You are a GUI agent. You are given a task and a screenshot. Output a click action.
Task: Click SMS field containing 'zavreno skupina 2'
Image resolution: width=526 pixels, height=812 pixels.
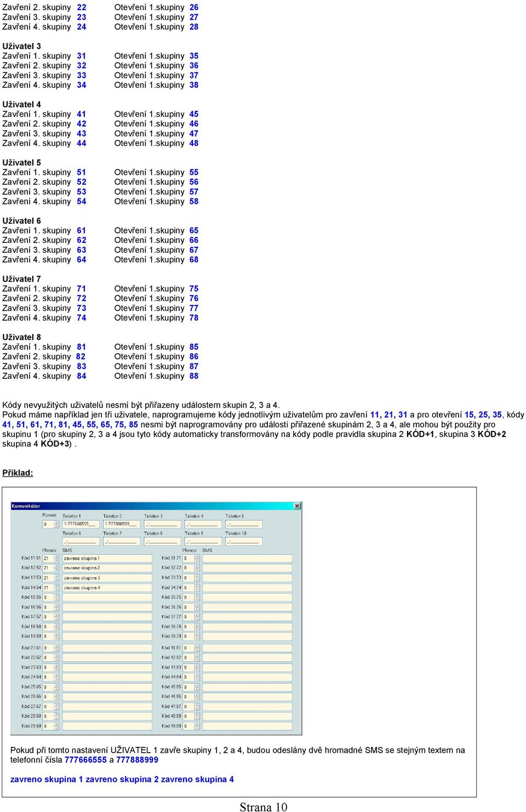(107, 568)
